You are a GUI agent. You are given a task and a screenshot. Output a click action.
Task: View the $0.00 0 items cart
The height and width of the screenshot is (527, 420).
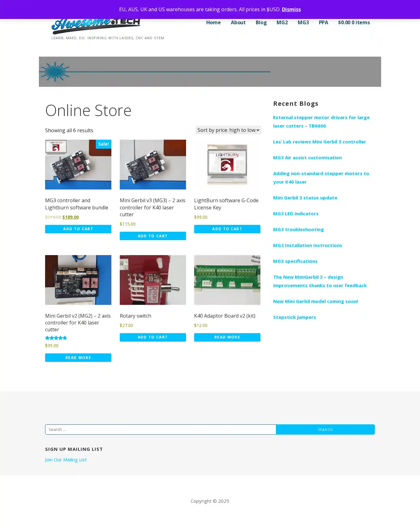(x=354, y=22)
